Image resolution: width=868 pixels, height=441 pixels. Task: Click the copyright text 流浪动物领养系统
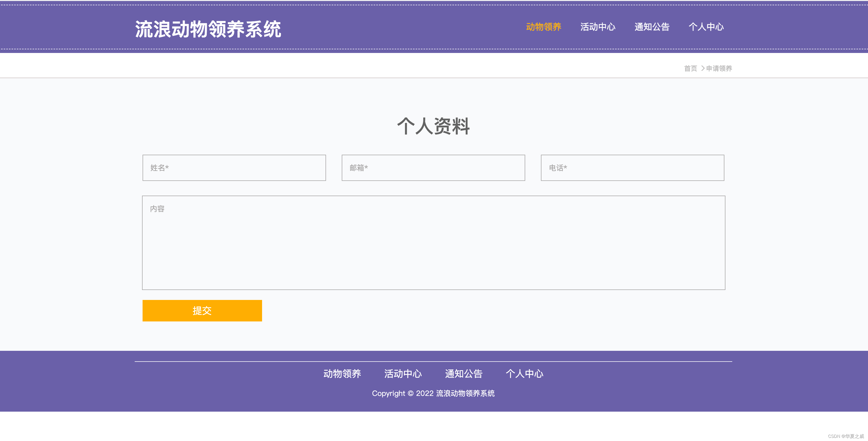pyautogui.click(x=465, y=393)
